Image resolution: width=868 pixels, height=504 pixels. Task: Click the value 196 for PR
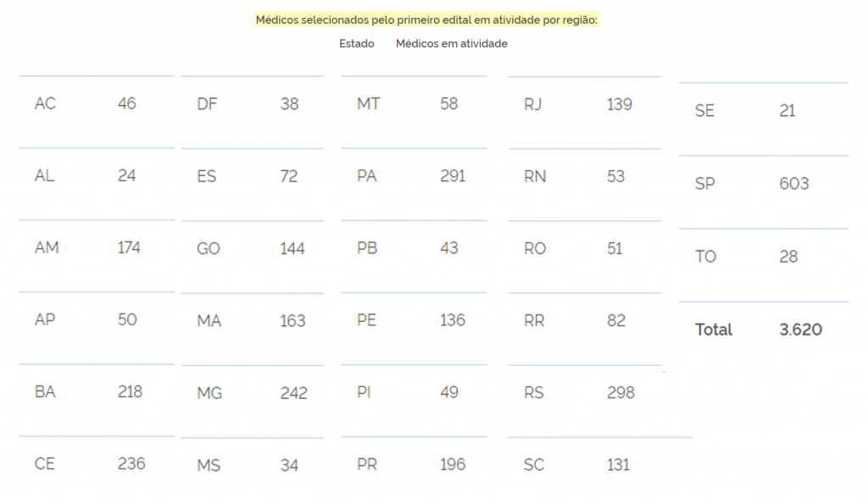point(453,464)
